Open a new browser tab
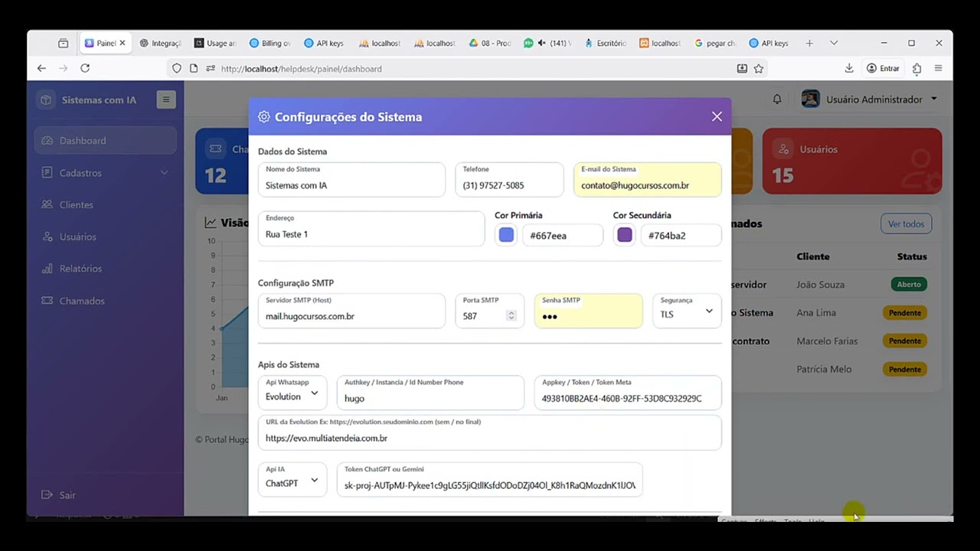Viewport: 980px width, 551px height. pos(809,44)
